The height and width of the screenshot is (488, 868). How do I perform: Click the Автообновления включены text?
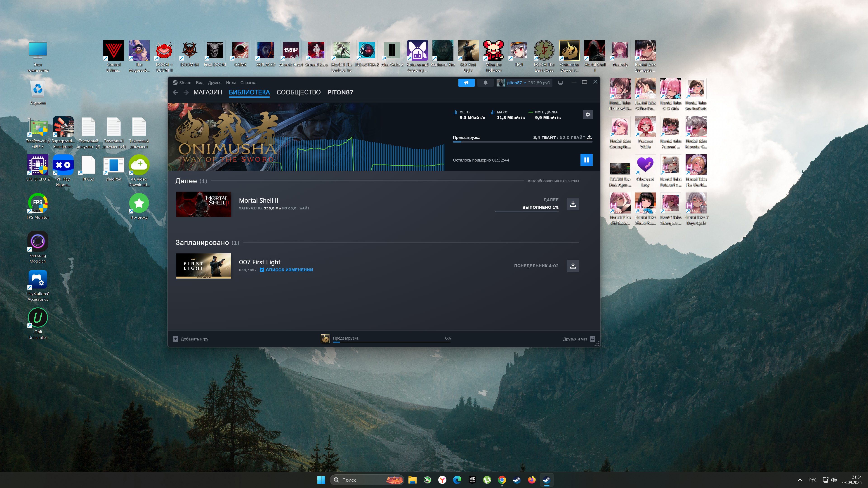tap(553, 181)
